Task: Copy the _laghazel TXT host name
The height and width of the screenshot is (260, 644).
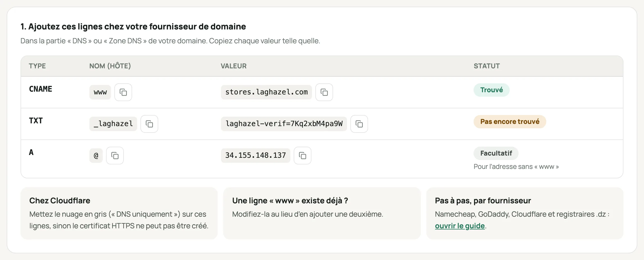Action: coord(149,124)
